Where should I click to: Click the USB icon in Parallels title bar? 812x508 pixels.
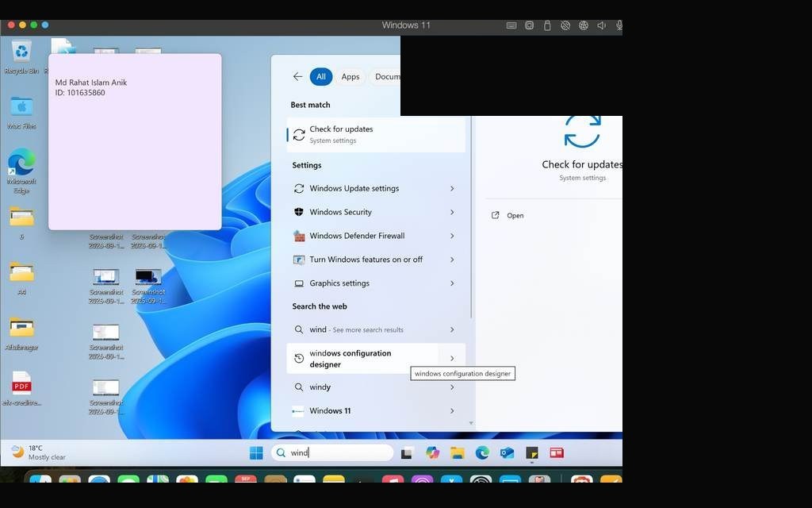pos(547,25)
